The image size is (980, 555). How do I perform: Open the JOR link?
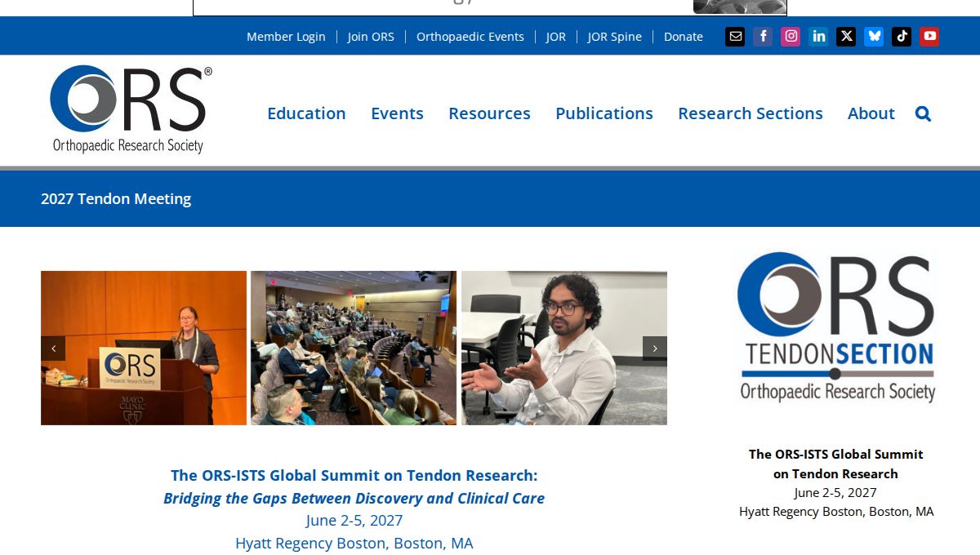coord(556,37)
